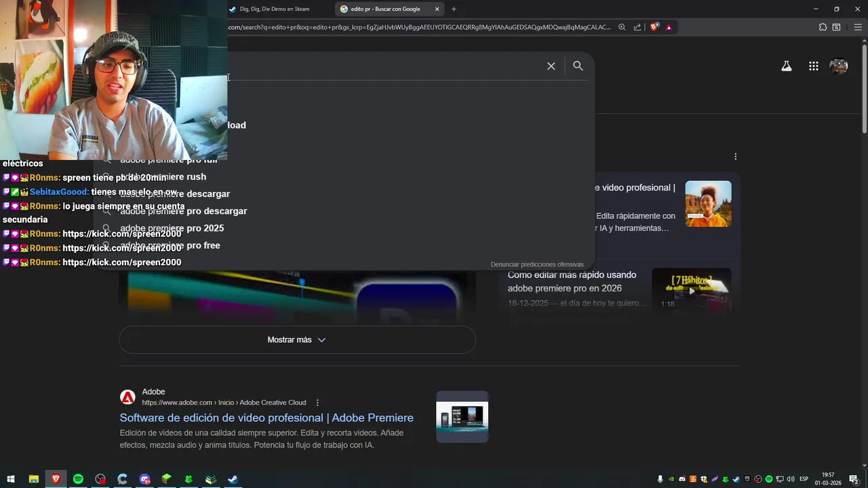Click the Adobe URL breadcrumb text
The height and width of the screenshot is (488, 868).
[x=224, y=403]
